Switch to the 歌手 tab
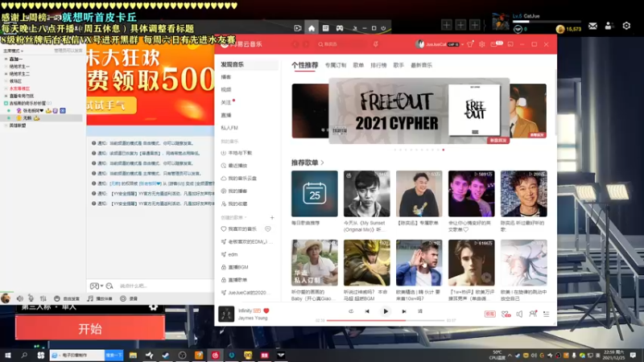The width and height of the screenshot is (644, 362). (398, 65)
